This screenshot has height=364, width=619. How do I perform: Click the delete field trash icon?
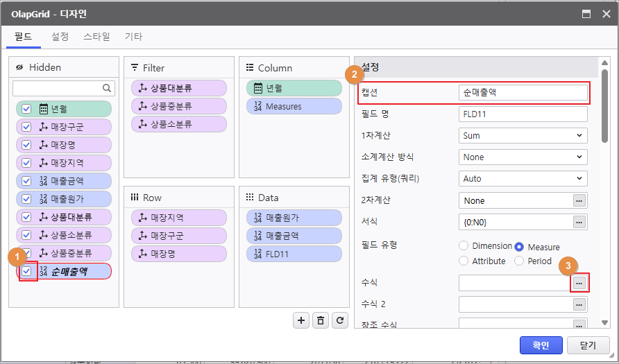[x=320, y=320]
